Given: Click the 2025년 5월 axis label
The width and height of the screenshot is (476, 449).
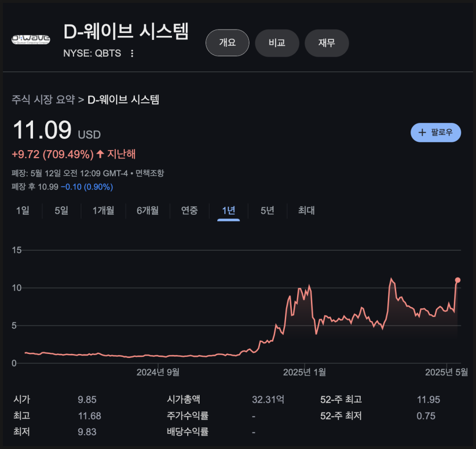Looking at the screenshot, I should (446, 372).
